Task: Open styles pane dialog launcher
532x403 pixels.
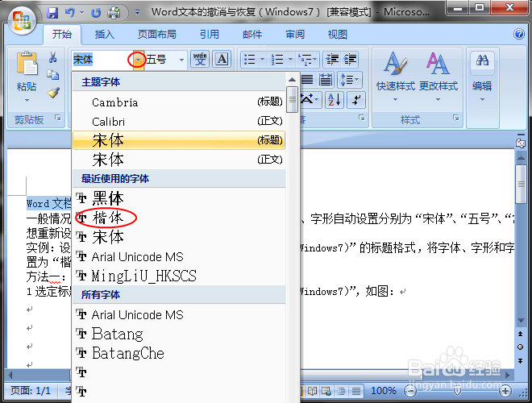Action: click(x=456, y=118)
